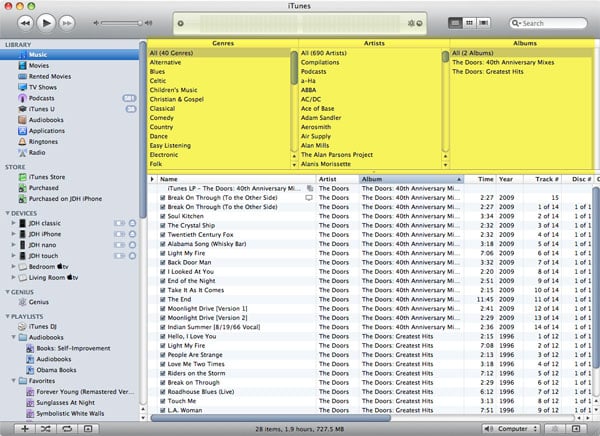The height and width of the screenshot is (436, 600).
Task: Collapse the GENIUS section
Action: pyautogui.click(x=7, y=292)
